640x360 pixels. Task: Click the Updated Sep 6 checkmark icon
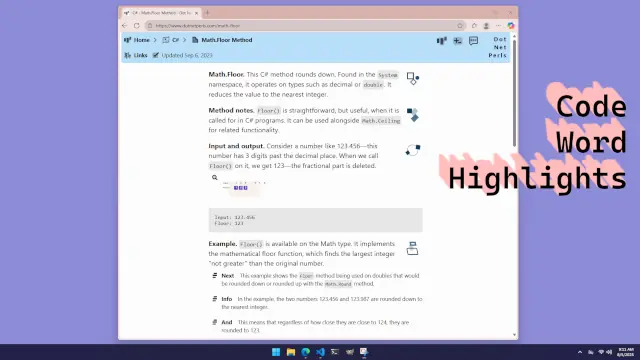pyautogui.click(x=156, y=55)
